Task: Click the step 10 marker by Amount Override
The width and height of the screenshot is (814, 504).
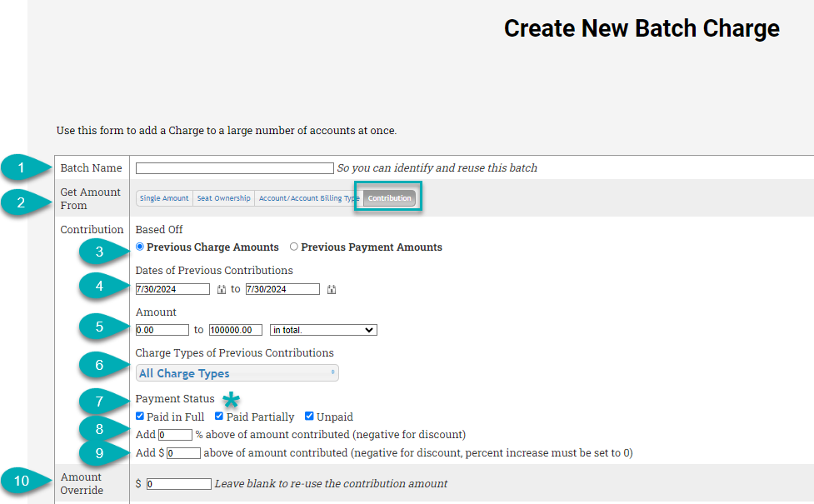Action: (x=22, y=481)
